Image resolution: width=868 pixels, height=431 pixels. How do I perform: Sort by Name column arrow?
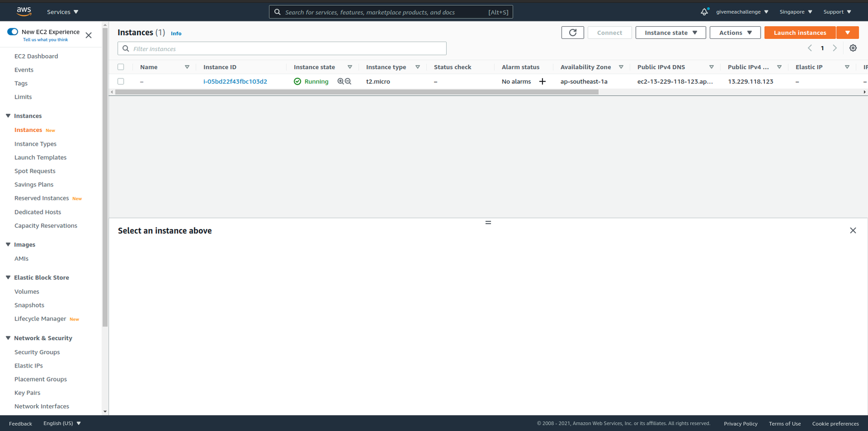187,67
